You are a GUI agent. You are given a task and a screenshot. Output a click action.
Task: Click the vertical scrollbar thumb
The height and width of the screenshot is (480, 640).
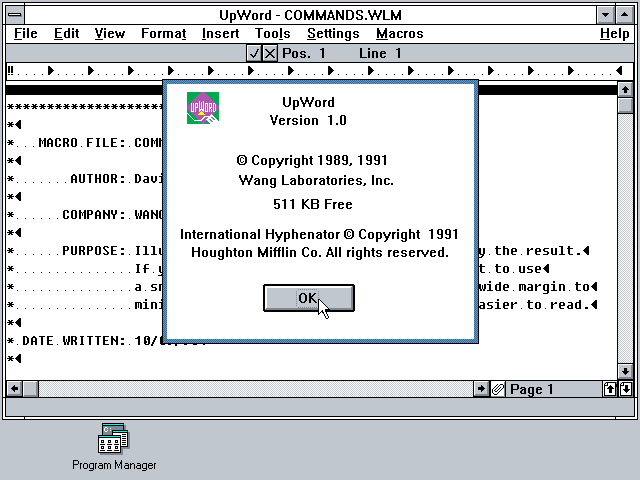625,106
